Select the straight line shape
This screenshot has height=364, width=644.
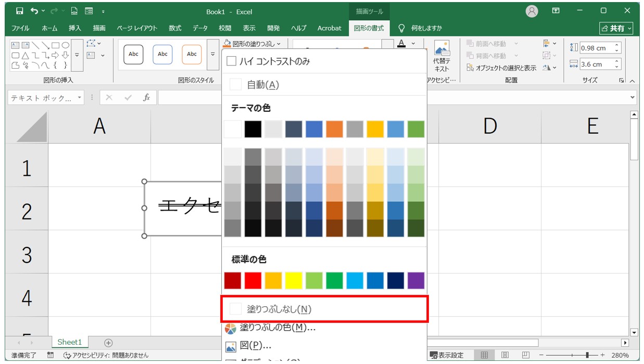coord(35,45)
